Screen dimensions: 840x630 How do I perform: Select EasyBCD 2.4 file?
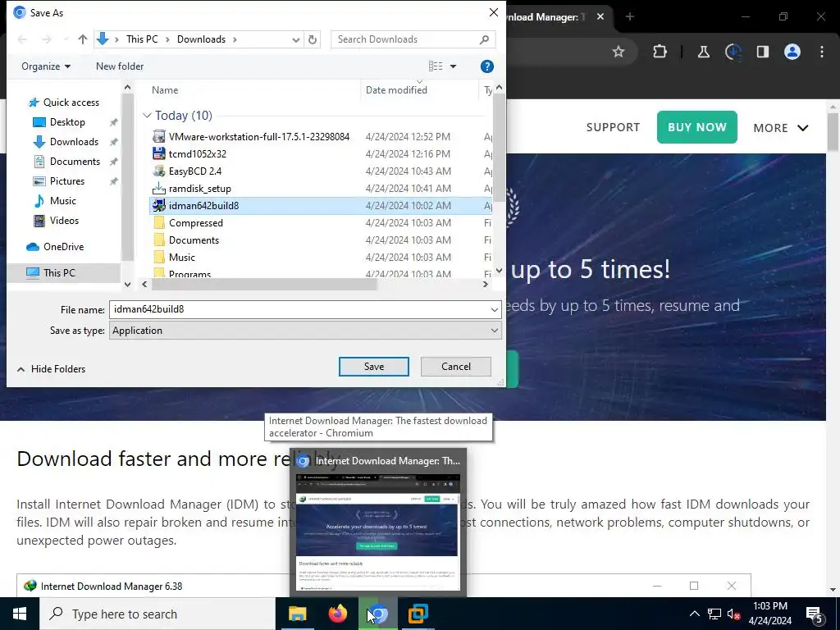point(195,171)
